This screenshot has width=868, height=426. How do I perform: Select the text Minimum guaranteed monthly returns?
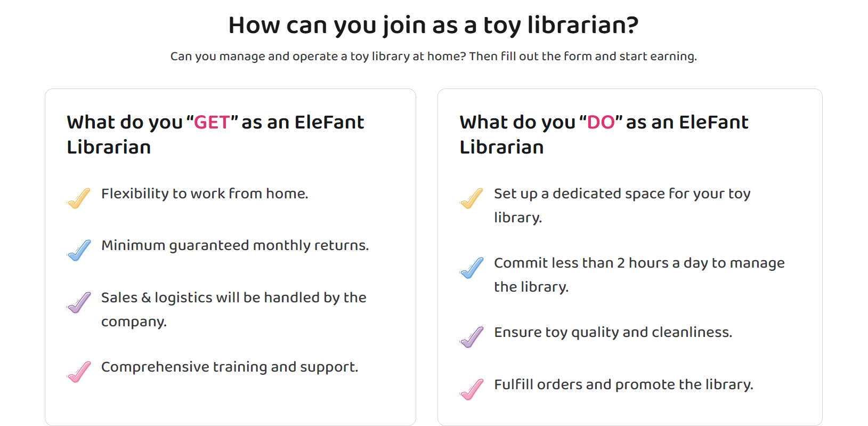(235, 245)
